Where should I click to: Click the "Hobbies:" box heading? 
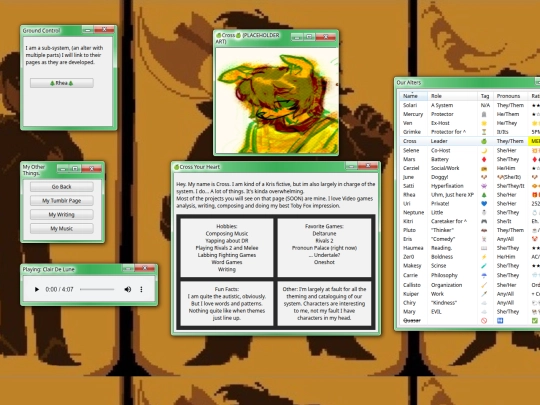point(227,226)
